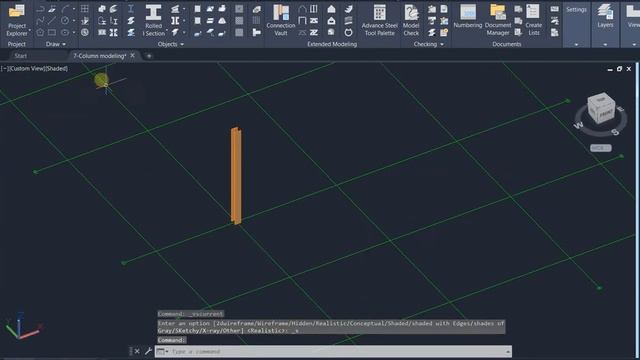Expand the Checking panel
640x360 pixels.
coord(429,44)
